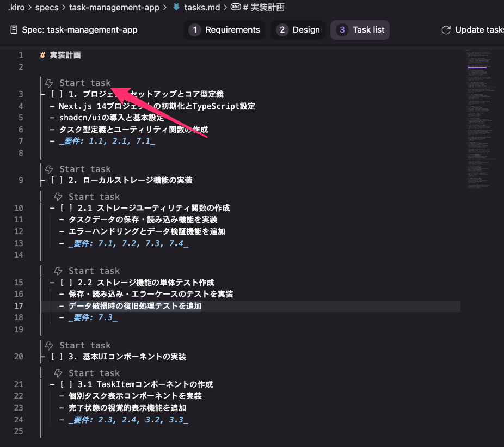Click the Spec: task-management-app title
This screenshot has height=447, width=504.
[x=79, y=30]
